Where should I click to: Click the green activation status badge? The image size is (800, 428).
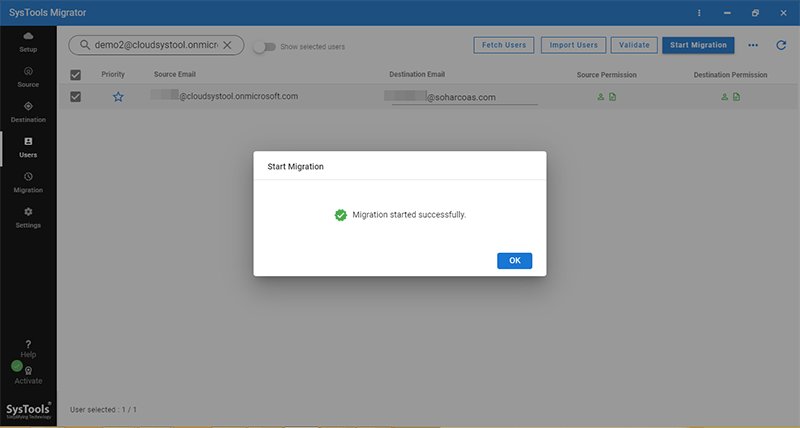tap(17, 366)
